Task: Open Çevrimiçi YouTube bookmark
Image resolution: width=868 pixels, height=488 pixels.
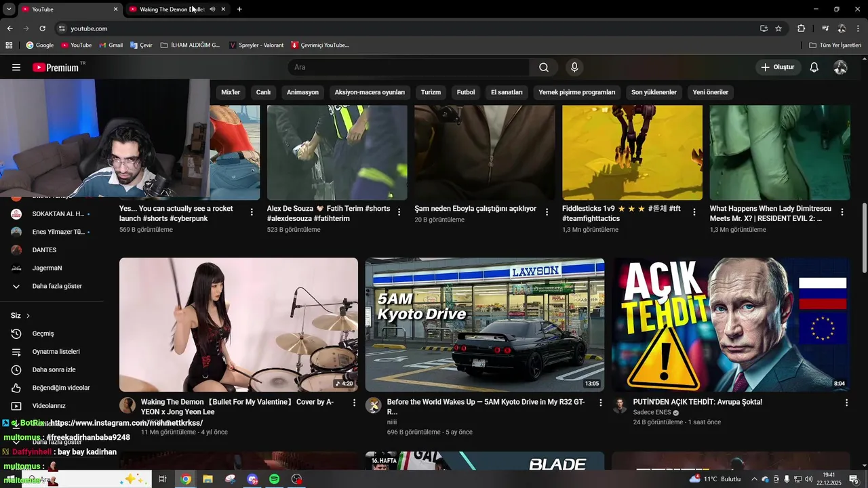Action: [320, 45]
